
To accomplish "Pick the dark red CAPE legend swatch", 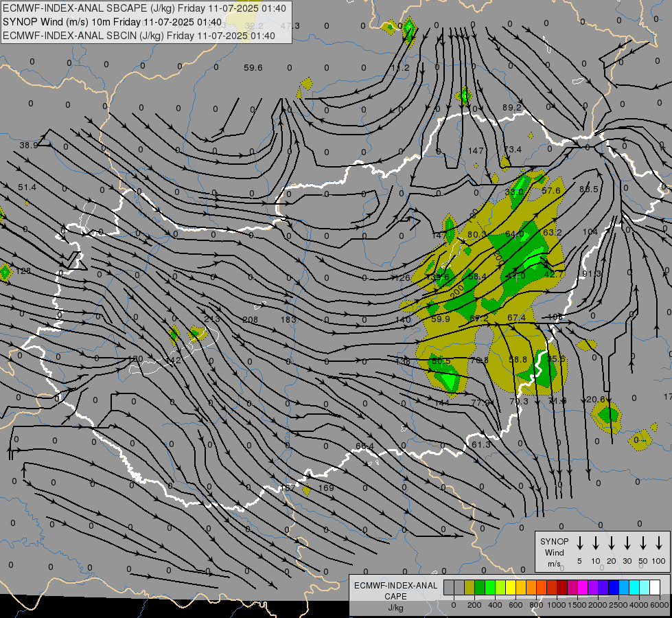I will [x=562, y=587].
